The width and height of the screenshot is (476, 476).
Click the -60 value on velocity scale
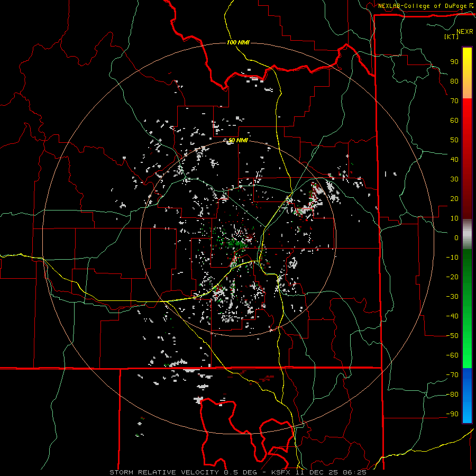pyautogui.click(x=452, y=355)
